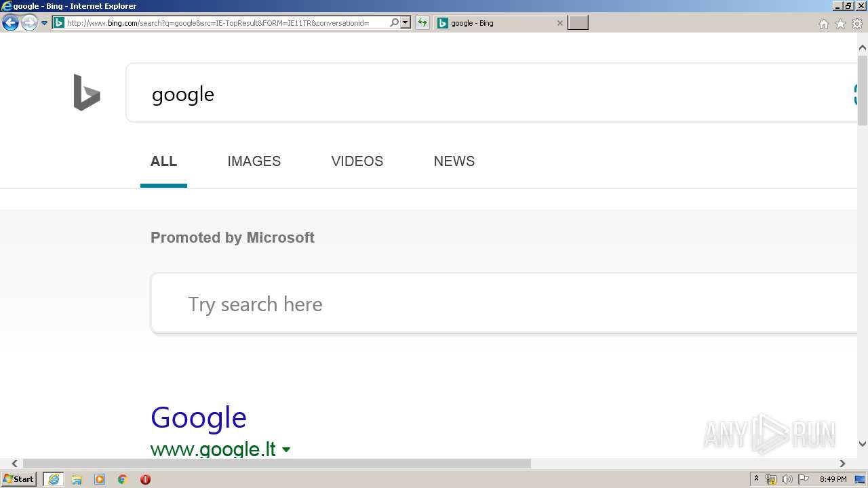Launch Google Chrome from taskbar
This screenshot has width=868, height=488.
tap(123, 479)
